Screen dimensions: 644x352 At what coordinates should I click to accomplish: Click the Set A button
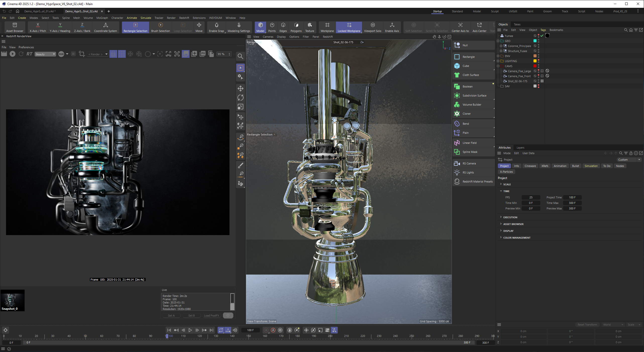tap(171, 316)
